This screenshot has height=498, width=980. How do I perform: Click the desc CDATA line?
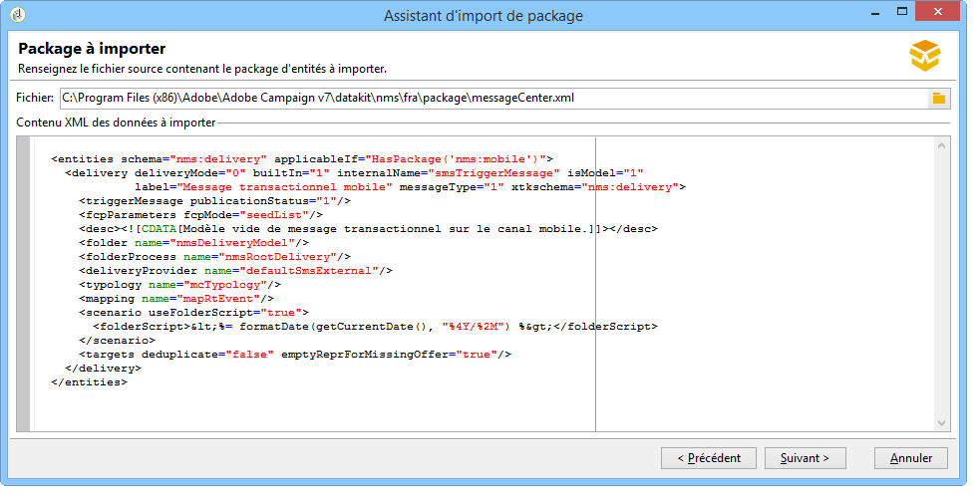(368, 229)
